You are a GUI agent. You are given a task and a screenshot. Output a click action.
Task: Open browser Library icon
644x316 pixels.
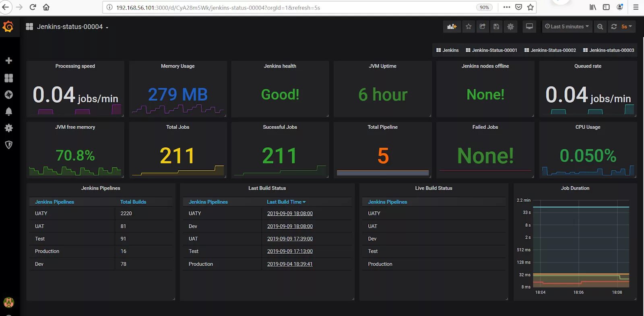593,7
